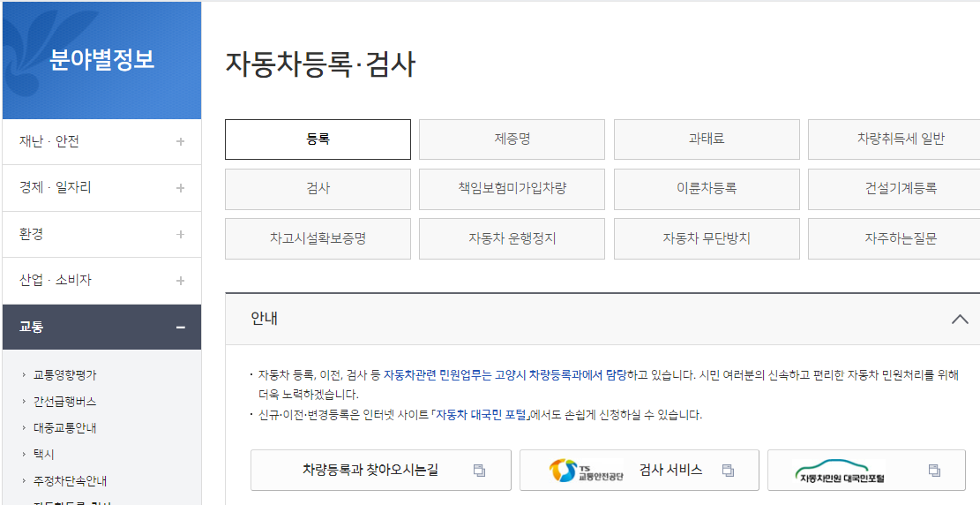Click the 교통 menu header

click(101, 328)
